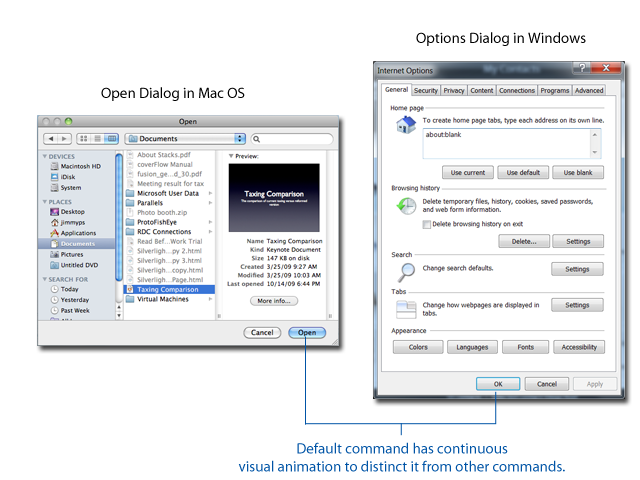Collapse the PLACES sidebar section
The image size is (640, 480).
coord(45,202)
